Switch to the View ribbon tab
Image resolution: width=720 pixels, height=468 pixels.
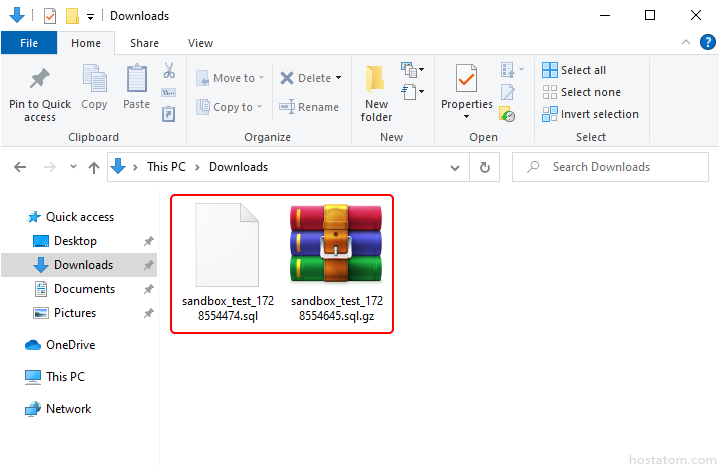[x=200, y=43]
